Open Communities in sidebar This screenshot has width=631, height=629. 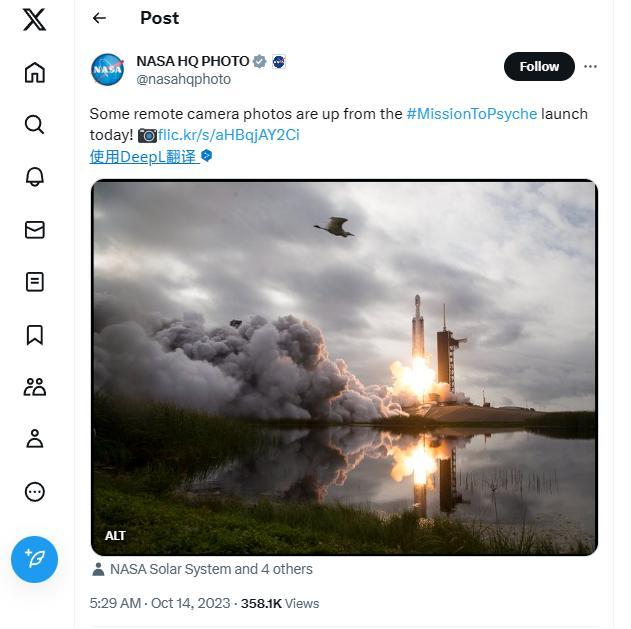tap(34, 387)
